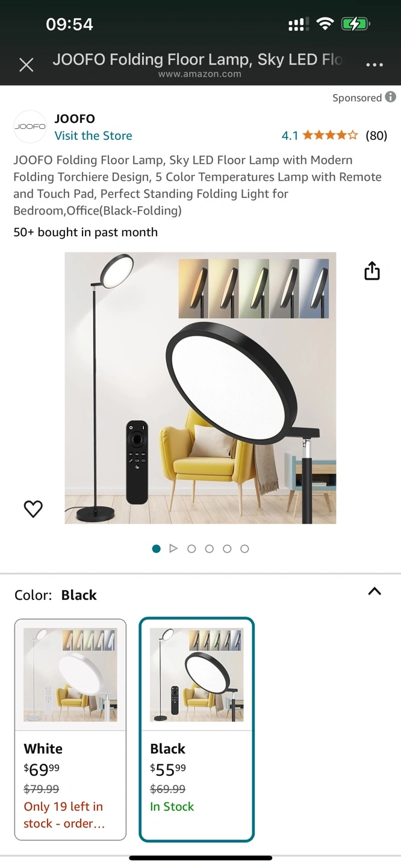This screenshot has height=868, width=401.
Task: Select the Black color option
Action: pyautogui.click(x=197, y=729)
